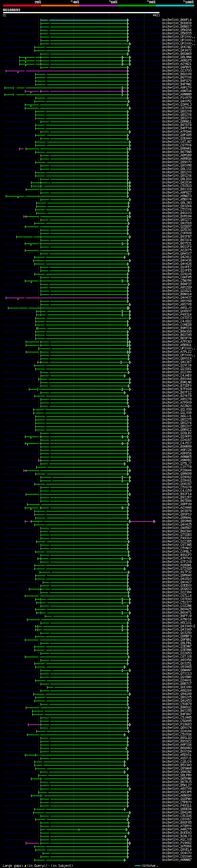197x868 pixels.
Task: Open hit UniRef100_Q41834
Action: tap(176, 183)
